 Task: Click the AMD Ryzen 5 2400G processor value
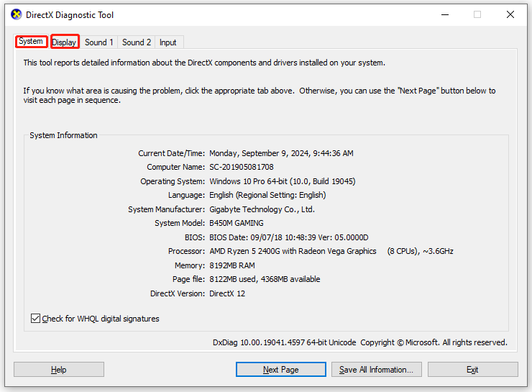tap(331, 251)
